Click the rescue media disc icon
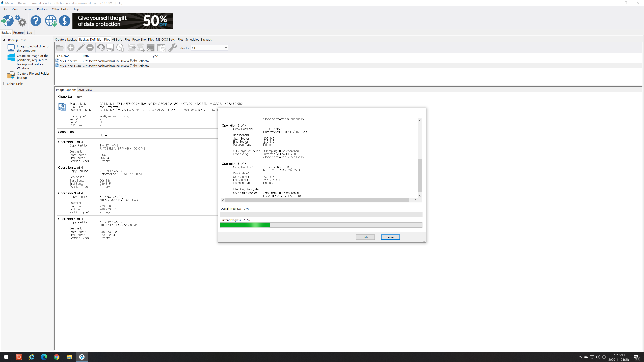 tap(7, 21)
